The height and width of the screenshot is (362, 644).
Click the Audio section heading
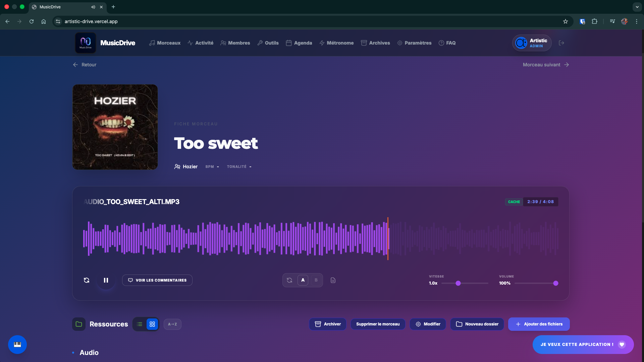point(89,353)
